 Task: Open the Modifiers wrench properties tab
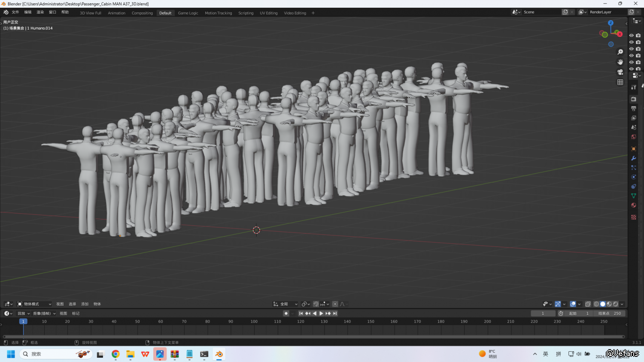coord(633,158)
